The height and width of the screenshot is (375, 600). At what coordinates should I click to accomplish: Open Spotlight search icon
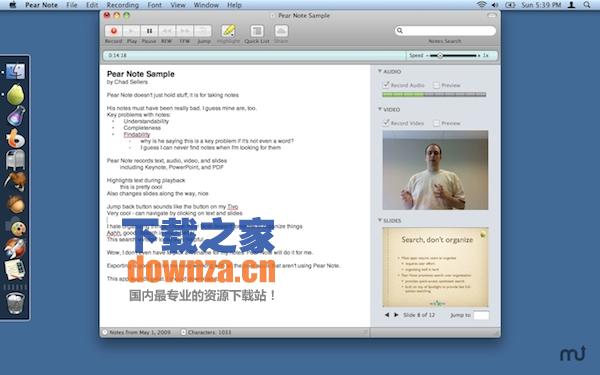587,5
